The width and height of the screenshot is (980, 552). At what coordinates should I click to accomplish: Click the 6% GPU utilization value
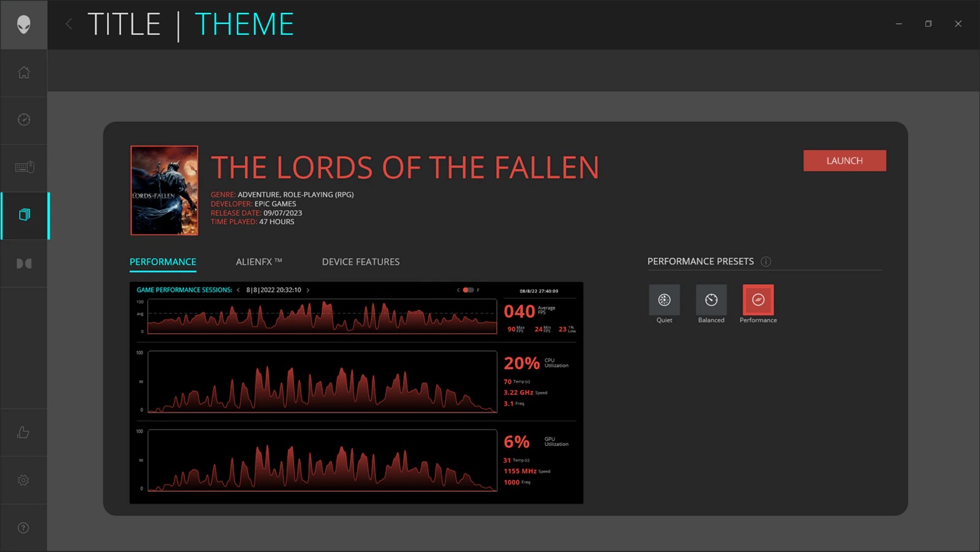(x=517, y=442)
